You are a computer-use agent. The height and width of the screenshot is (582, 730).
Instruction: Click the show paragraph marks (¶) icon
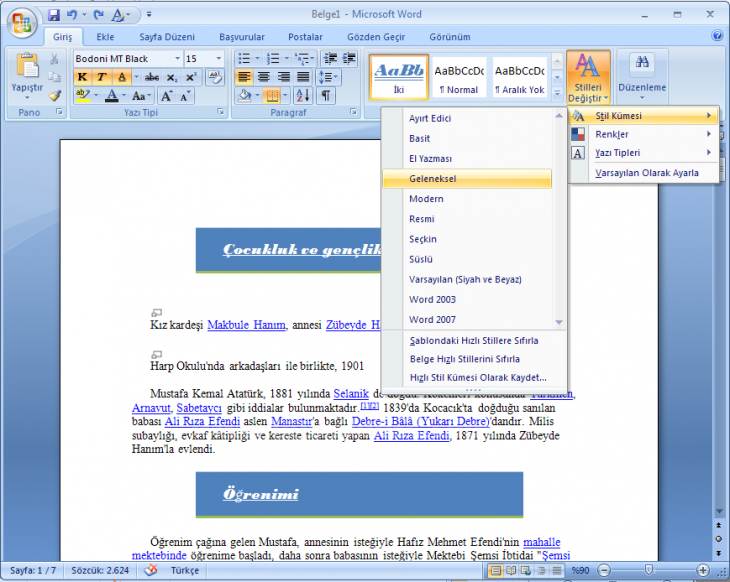pos(326,96)
